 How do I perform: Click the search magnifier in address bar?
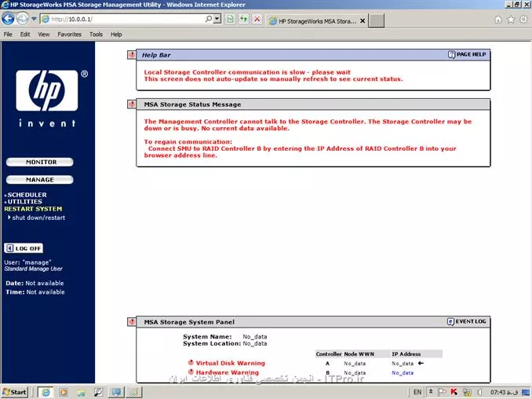click(x=209, y=19)
